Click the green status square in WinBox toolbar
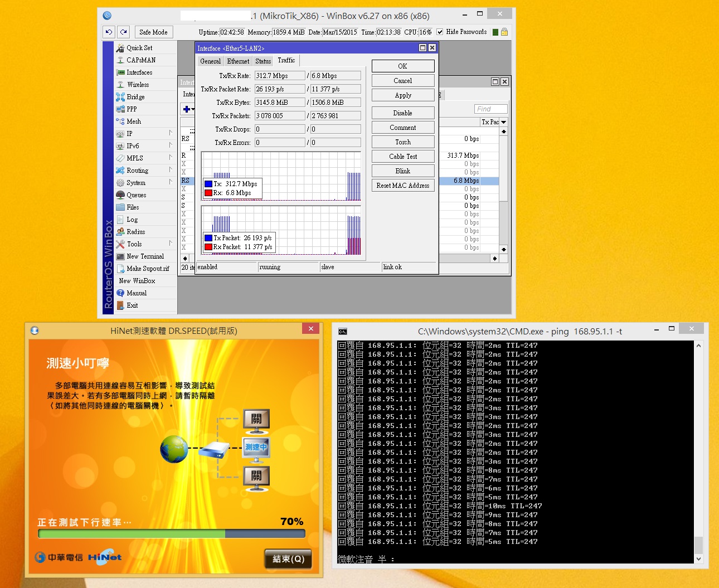Viewport: 719px width, 588px height. pos(495,32)
